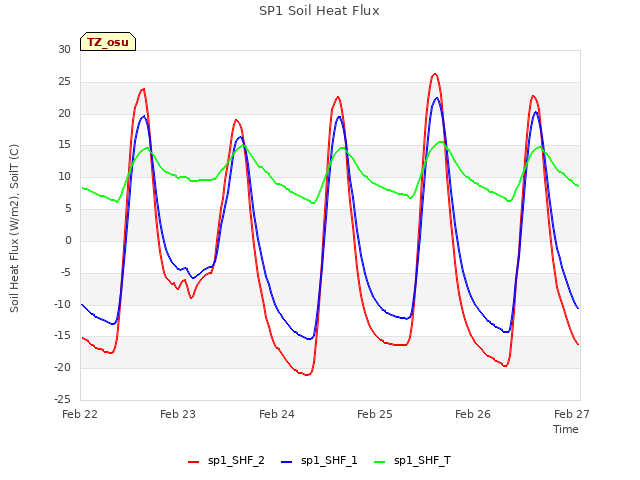The height and width of the screenshot is (480, 640).
Task: Click the 10 y-axis tick label
Action: coord(64,177)
